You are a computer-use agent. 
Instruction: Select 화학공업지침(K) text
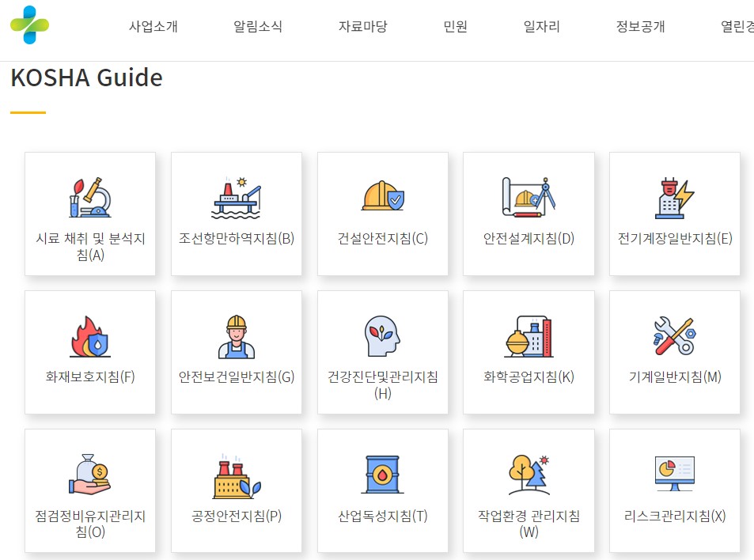[529, 376]
